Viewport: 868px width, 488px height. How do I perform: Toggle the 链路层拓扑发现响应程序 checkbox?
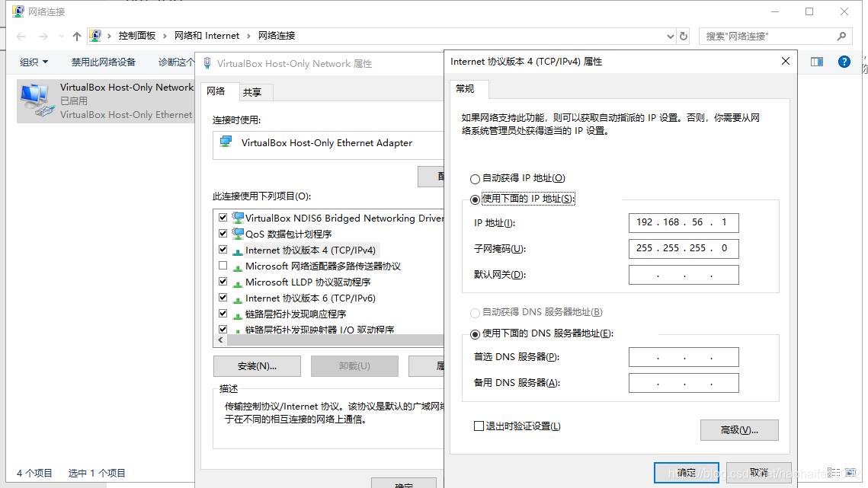click(223, 314)
